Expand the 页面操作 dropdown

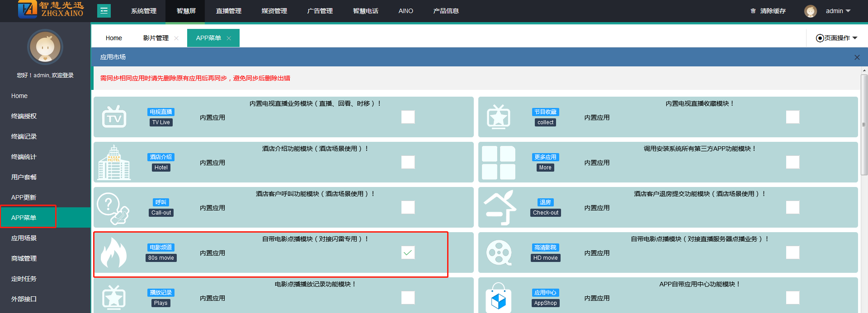pyautogui.click(x=836, y=38)
